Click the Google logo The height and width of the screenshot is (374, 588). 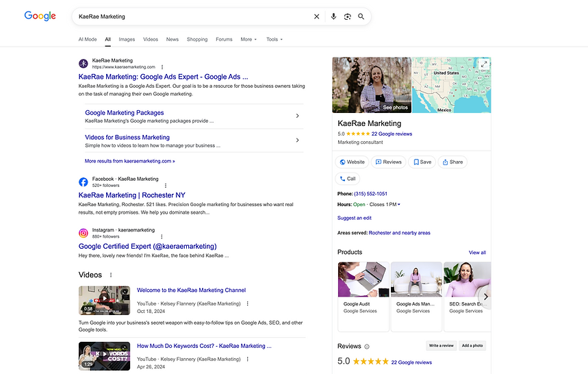40,16
